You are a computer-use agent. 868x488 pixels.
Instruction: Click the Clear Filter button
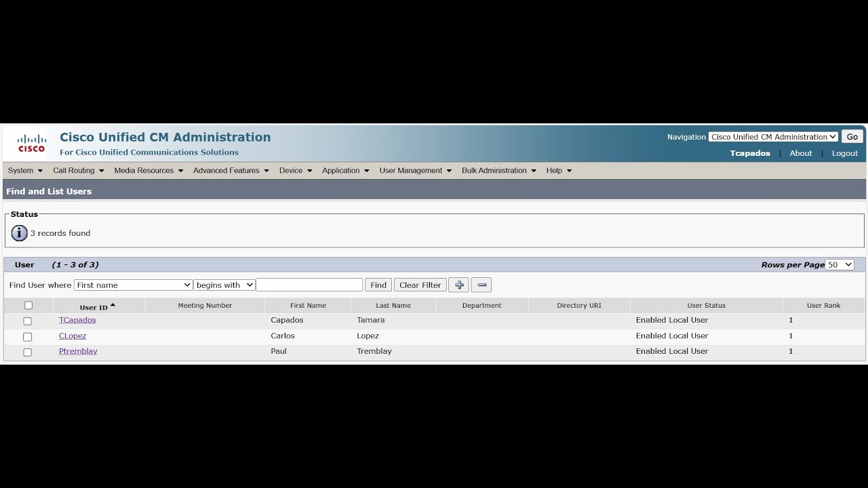[x=420, y=285]
